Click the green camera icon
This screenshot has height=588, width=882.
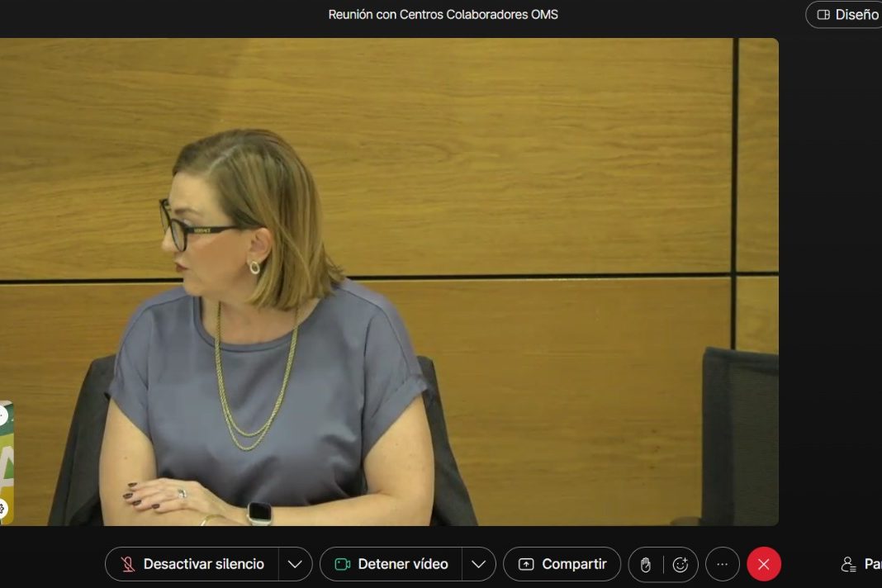(342, 564)
